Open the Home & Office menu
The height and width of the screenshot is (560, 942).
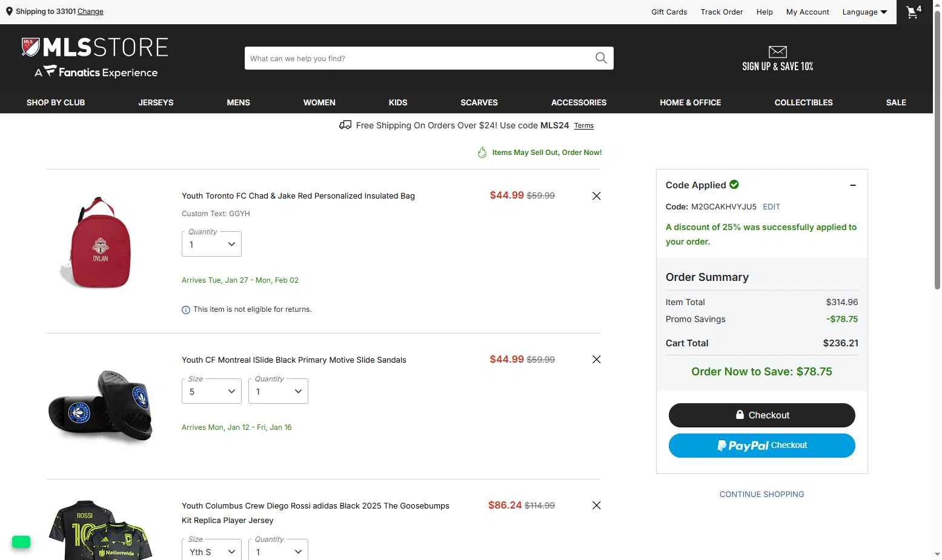(690, 102)
